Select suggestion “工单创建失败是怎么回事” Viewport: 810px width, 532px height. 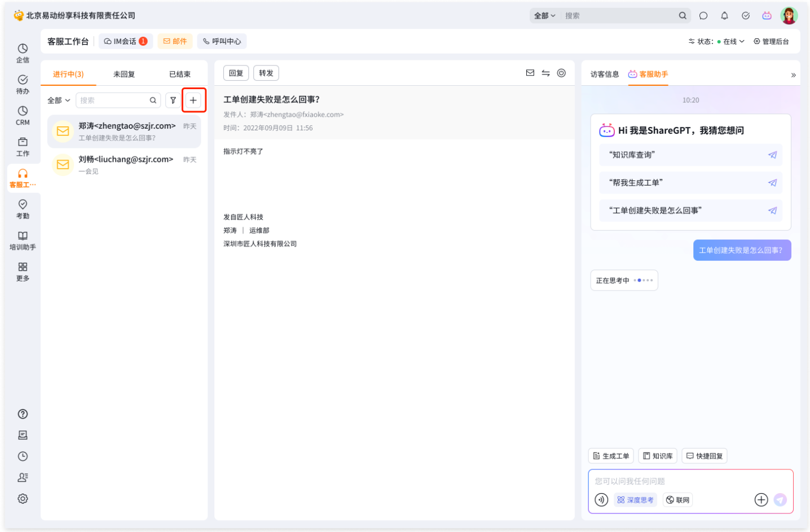click(x=690, y=210)
